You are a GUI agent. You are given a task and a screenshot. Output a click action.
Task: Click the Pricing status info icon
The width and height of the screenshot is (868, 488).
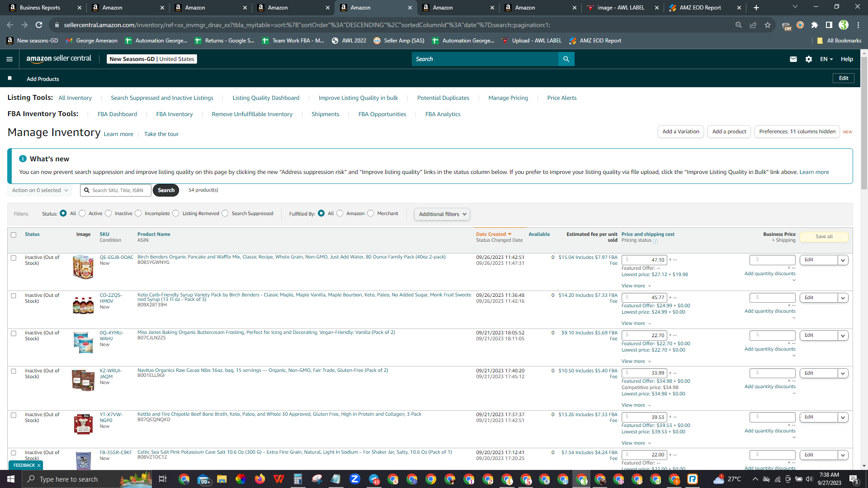pos(656,241)
